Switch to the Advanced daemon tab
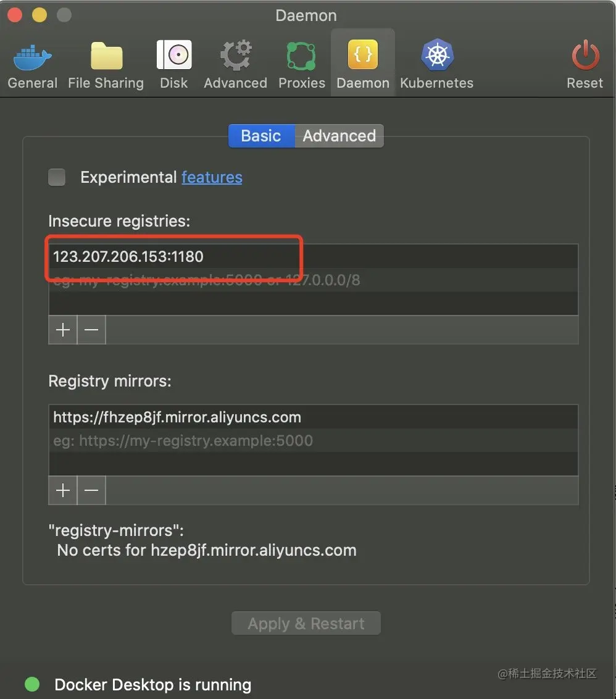 coord(339,135)
